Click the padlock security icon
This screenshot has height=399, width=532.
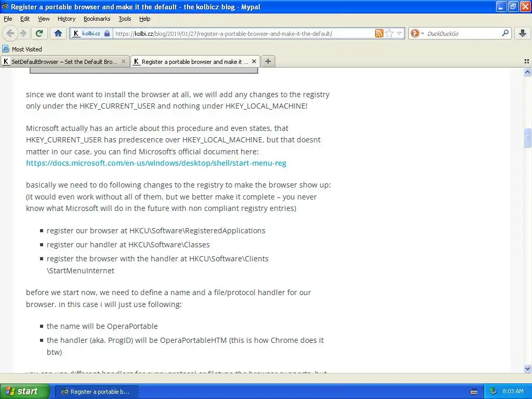(x=107, y=33)
